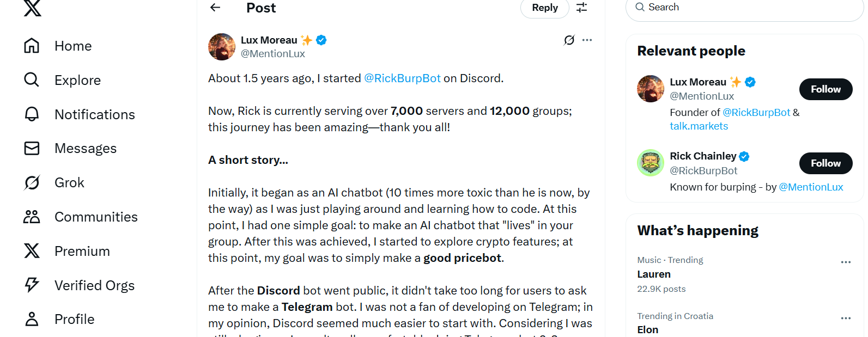
Task: Follow Lux Moreau
Action: (825, 89)
